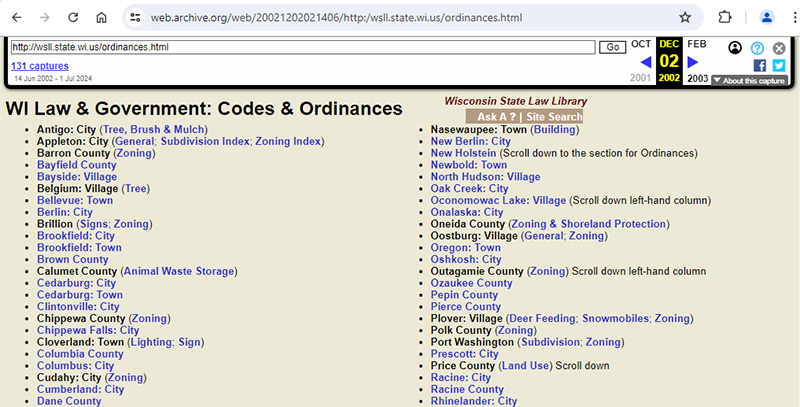Viewport: 800px width, 407px height.
Task: Open the North Hudson: Village link
Action: click(x=485, y=176)
